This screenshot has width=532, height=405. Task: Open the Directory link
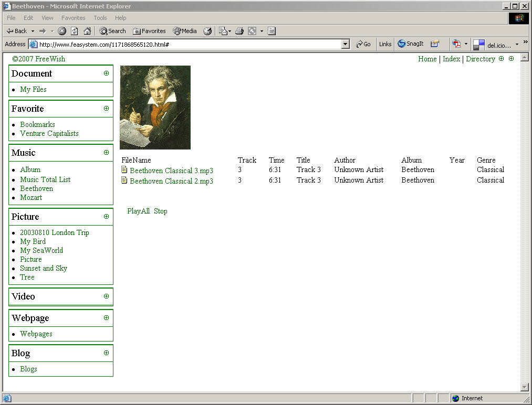click(x=481, y=59)
